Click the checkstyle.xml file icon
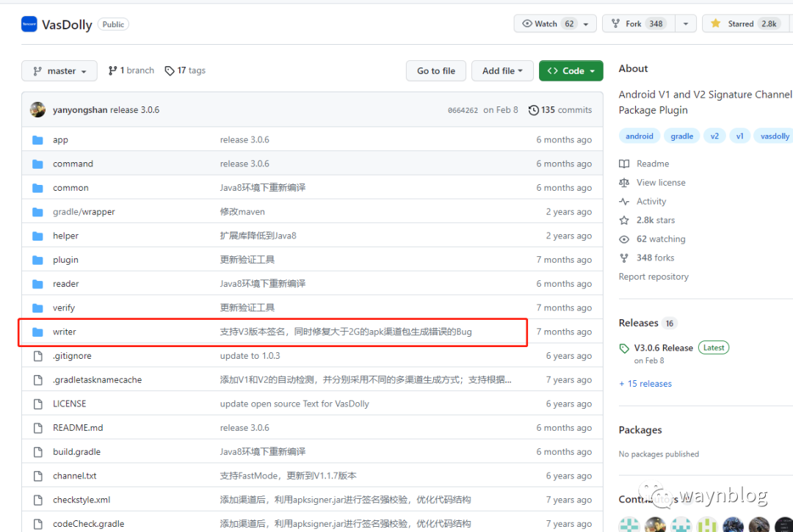Viewport: 793px width, 532px height. [38, 500]
